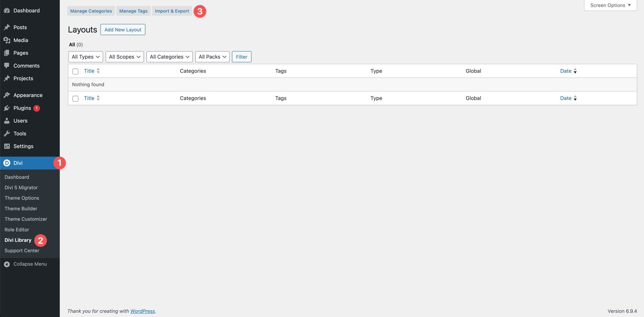The width and height of the screenshot is (644, 317).
Task: Click the Collapse Menu arrow icon
Action: point(7,264)
